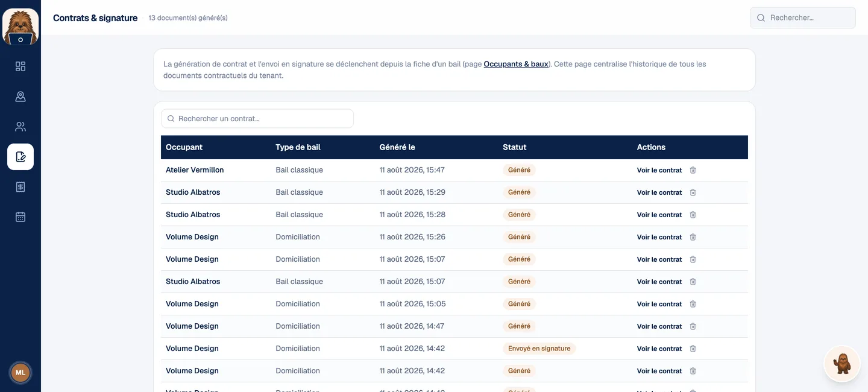Image resolution: width=868 pixels, height=392 pixels.
Task: Select the contracts signature sidebar icon
Action: (x=20, y=157)
